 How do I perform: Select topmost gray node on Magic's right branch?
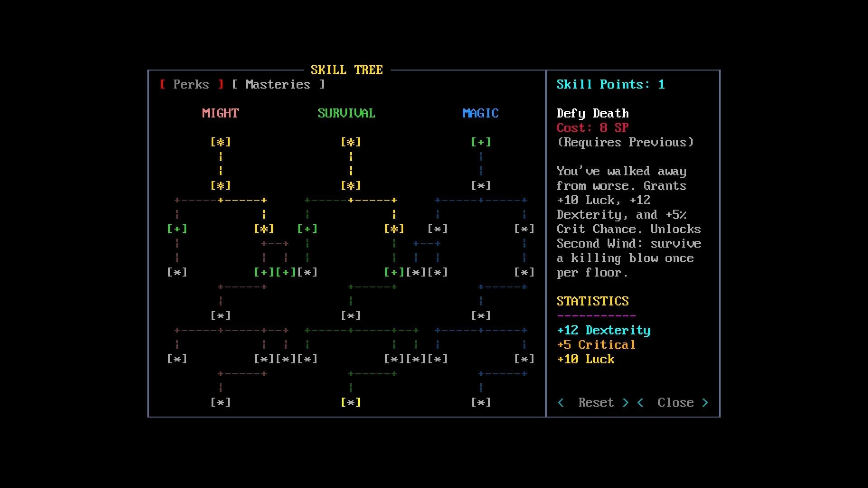[x=524, y=229]
